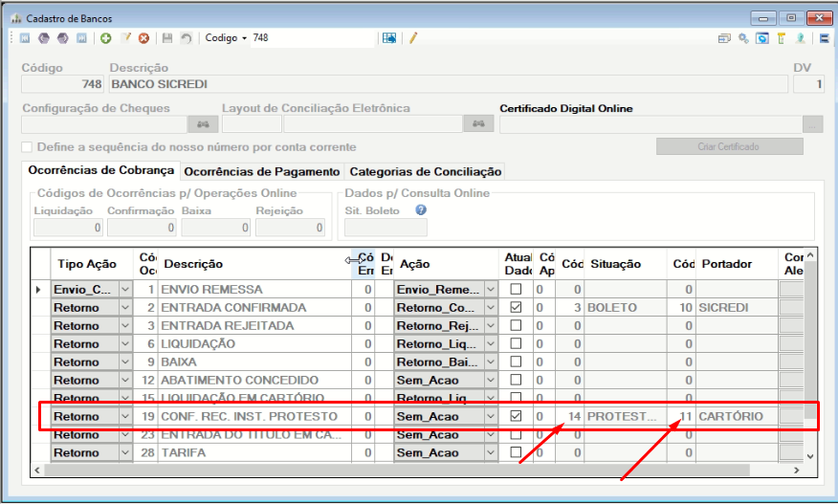Click Cor Ale button in ENVIO REMESSA row
This screenshot has width=838, height=504.
tap(791, 290)
